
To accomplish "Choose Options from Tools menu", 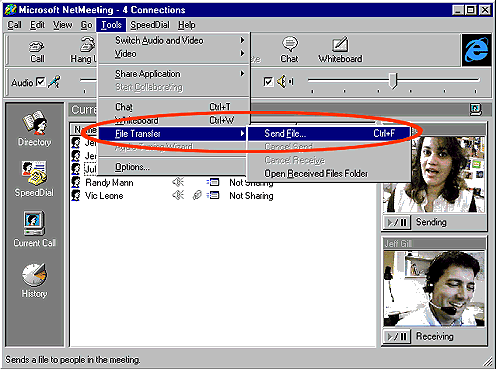I will [x=173, y=167].
